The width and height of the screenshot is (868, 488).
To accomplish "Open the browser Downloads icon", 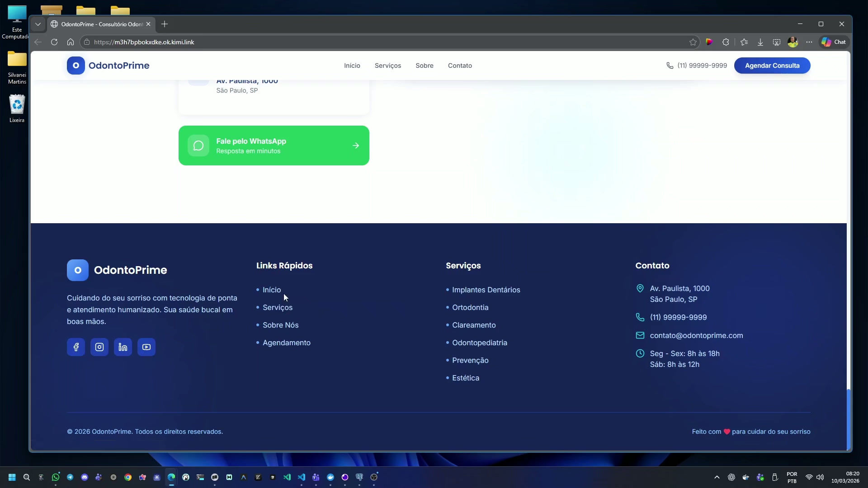I will [760, 42].
